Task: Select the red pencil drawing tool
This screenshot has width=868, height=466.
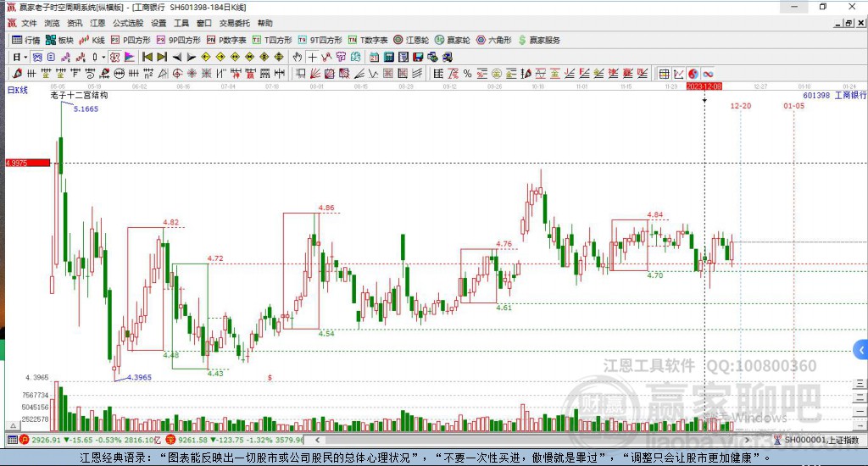Action: [17, 74]
